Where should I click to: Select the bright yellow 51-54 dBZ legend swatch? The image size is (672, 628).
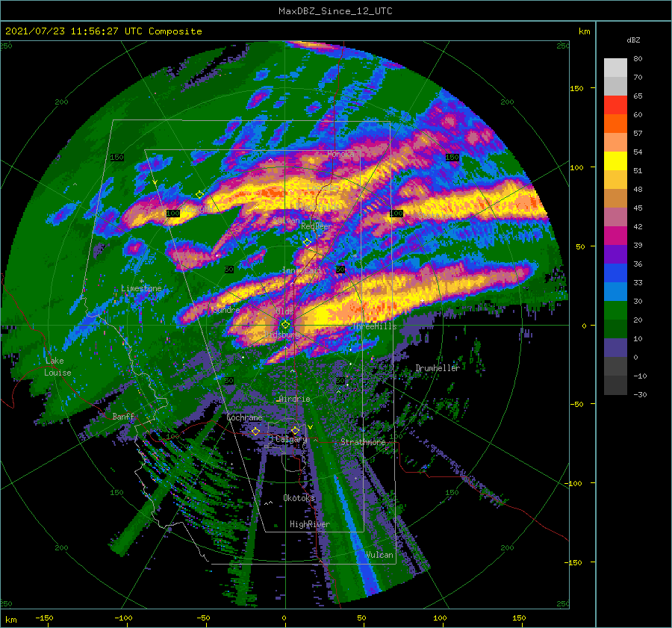pyautogui.click(x=615, y=161)
